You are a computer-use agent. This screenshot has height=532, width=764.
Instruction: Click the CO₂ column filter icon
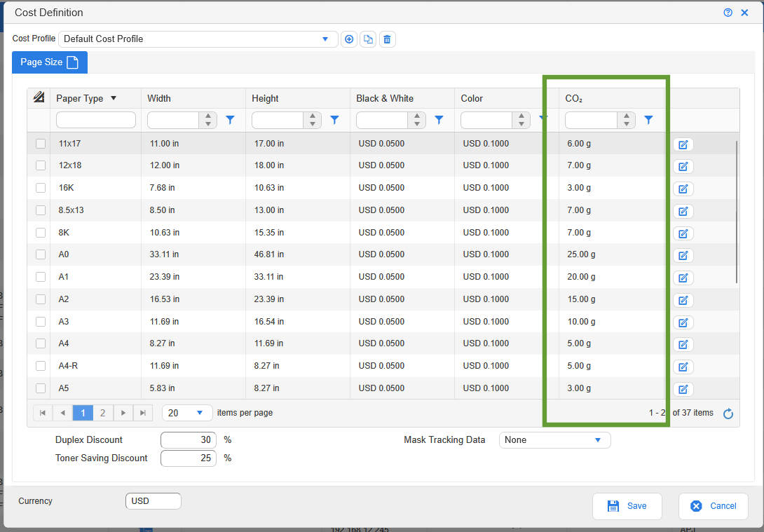648,120
